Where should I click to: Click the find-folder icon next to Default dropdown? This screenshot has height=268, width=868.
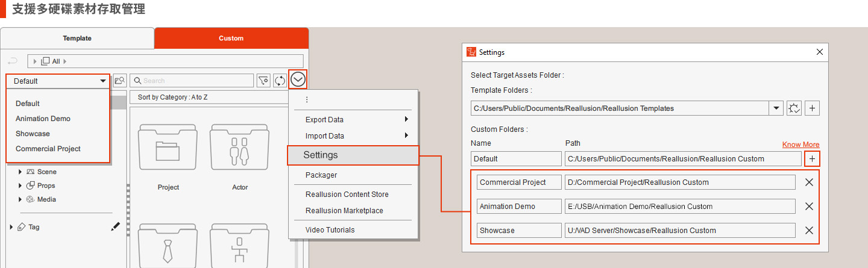pyautogui.click(x=119, y=81)
